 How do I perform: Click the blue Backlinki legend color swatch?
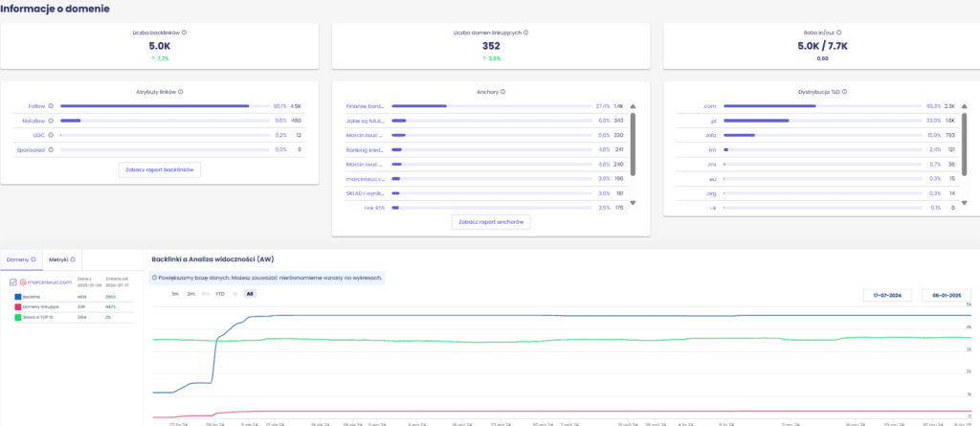[x=18, y=298]
